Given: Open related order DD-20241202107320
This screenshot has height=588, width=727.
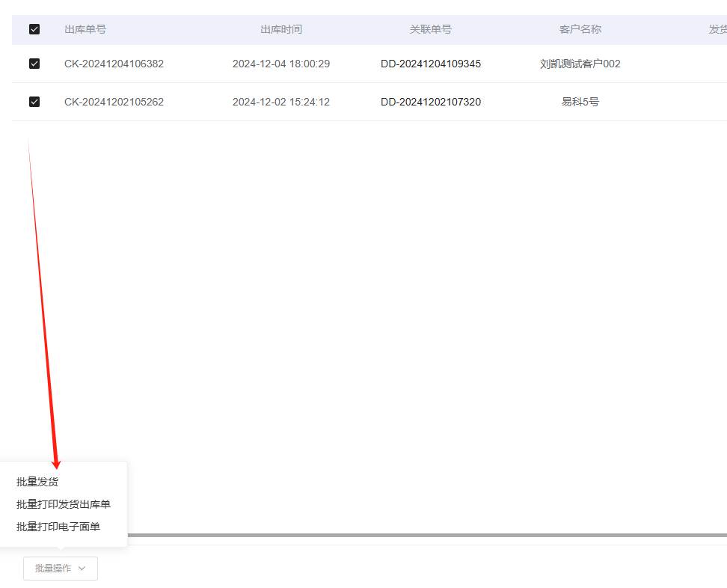Looking at the screenshot, I should [x=431, y=102].
